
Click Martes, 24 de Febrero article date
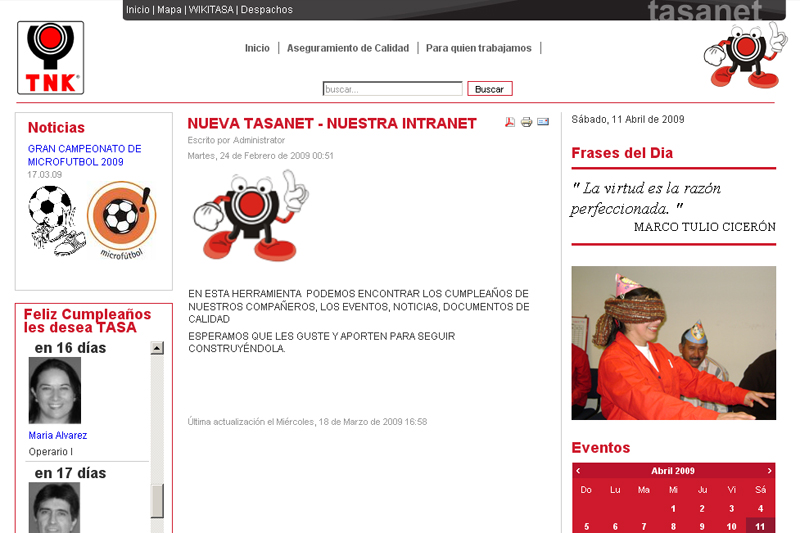point(260,156)
